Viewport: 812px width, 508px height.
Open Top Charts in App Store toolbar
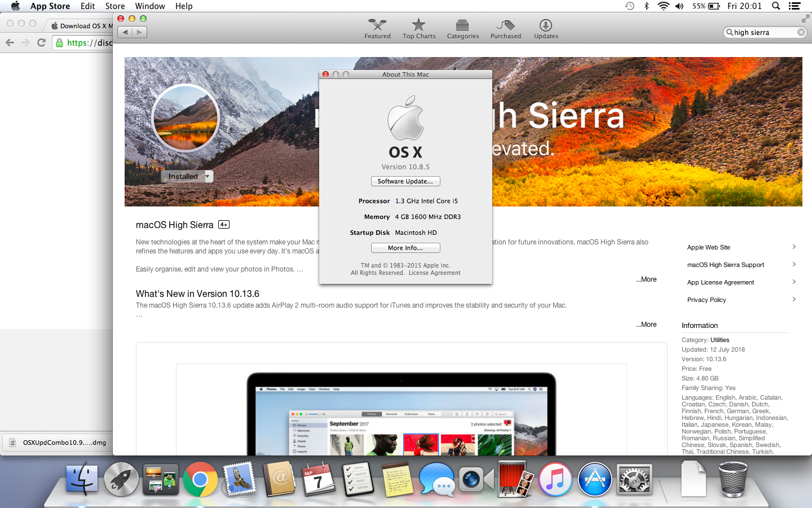(418, 29)
